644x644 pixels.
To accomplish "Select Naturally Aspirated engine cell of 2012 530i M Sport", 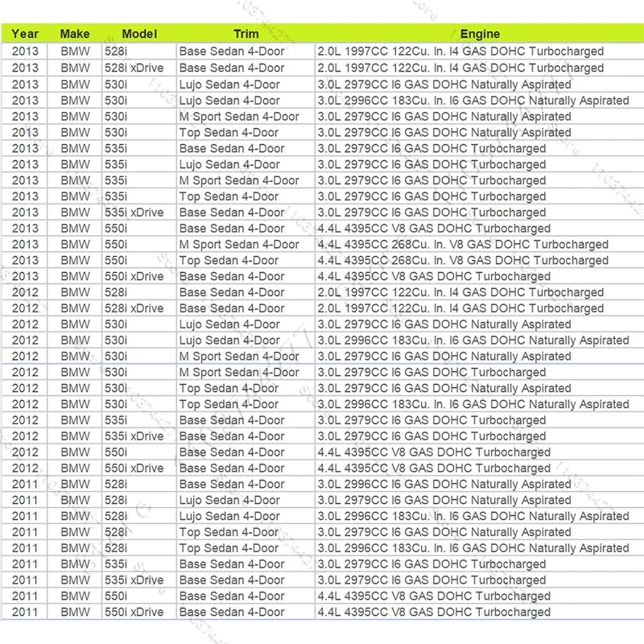I will point(480,356).
